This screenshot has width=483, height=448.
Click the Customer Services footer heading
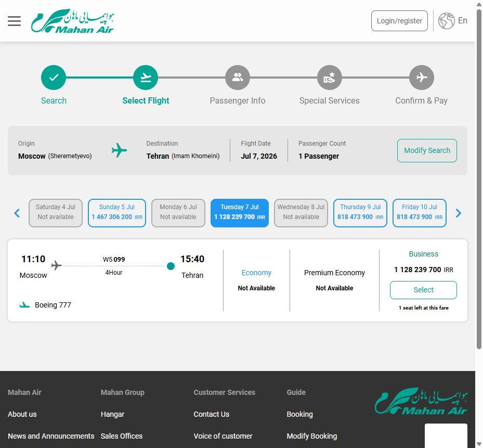click(224, 392)
